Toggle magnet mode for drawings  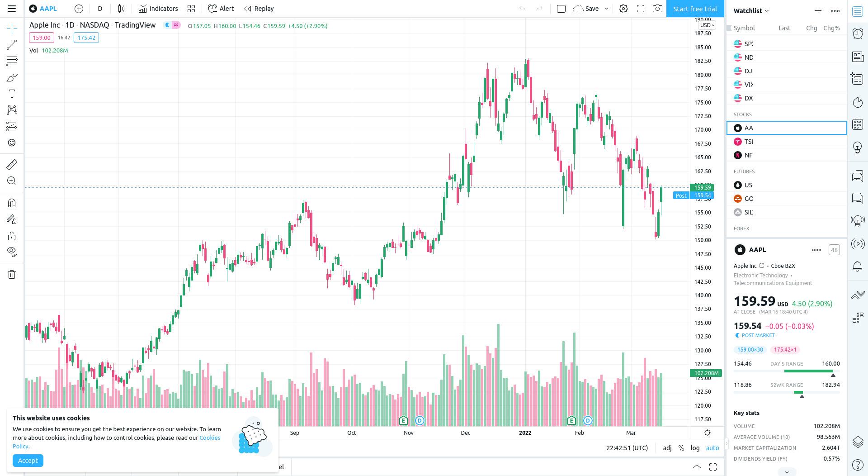coord(12,203)
